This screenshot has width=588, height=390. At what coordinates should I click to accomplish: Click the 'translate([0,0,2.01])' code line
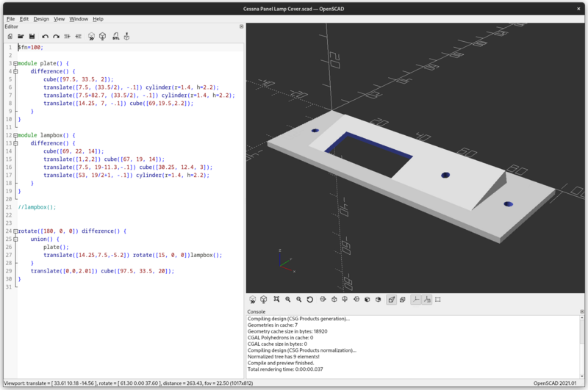[102, 271]
